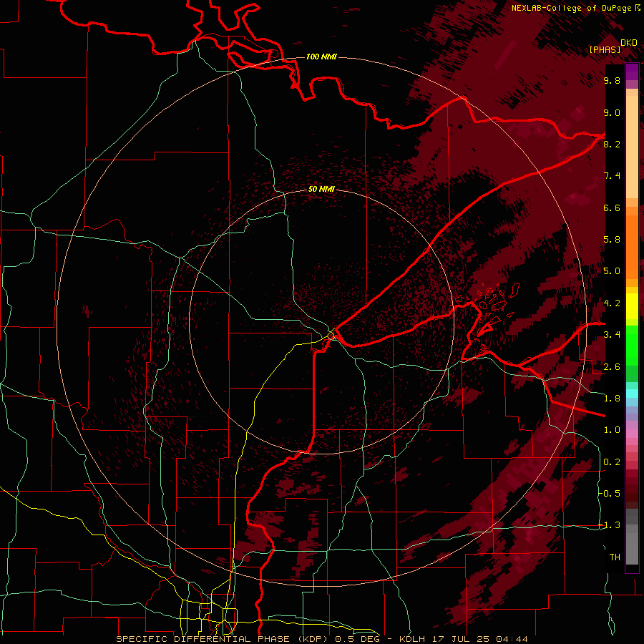Pick the orange segment of the color bar
This screenshot has width=644, height=644.
coord(632,246)
